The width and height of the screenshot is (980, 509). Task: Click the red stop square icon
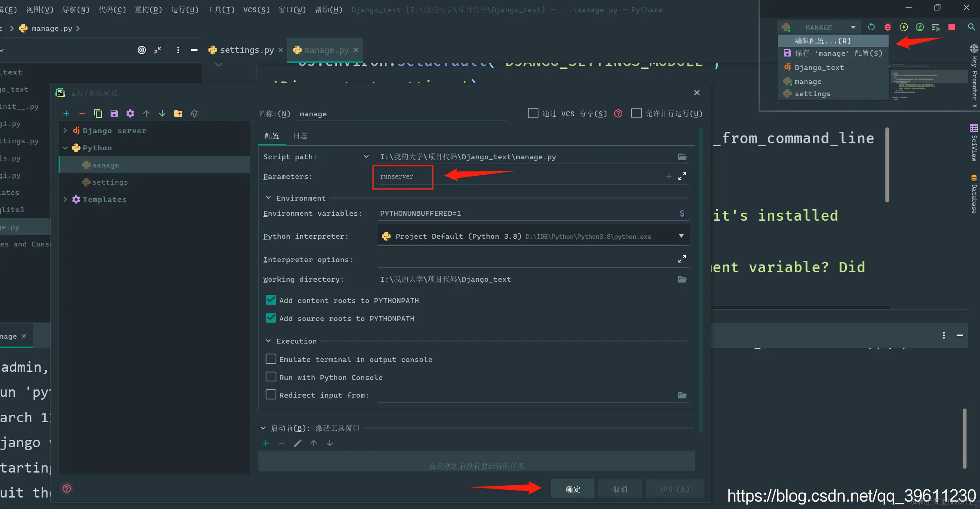pos(952,27)
